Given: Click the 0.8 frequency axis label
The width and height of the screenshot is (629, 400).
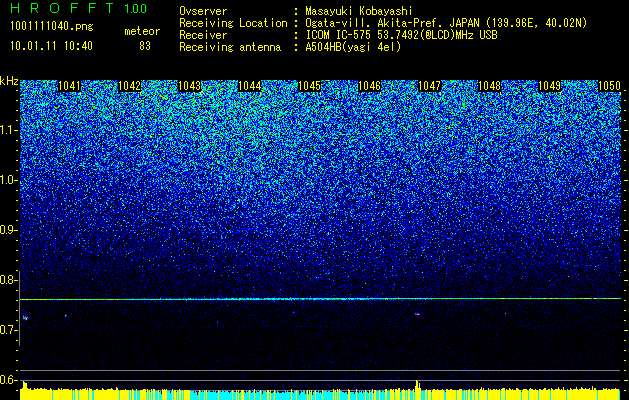Looking at the screenshot, I should (9, 280).
